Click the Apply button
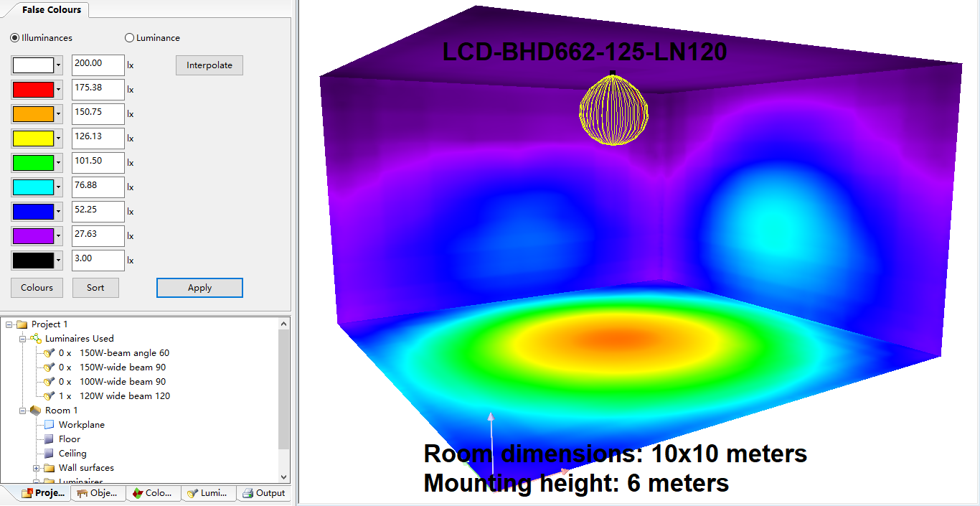 tap(199, 288)
